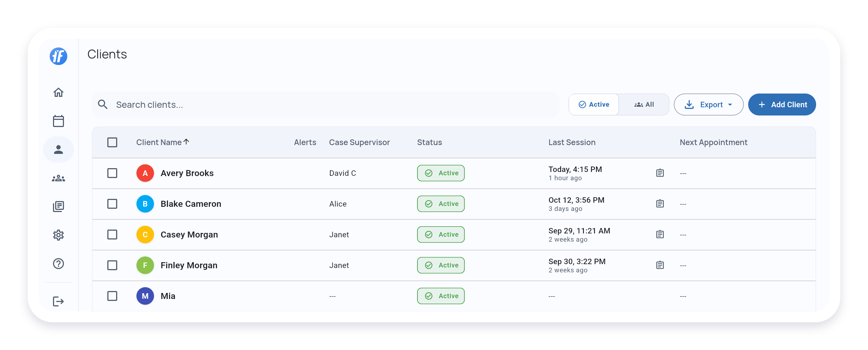The height and width of the screenshot is (350, 868).
Task: Click the Active status badge for Avery Brooks
Action: [441, 173]
